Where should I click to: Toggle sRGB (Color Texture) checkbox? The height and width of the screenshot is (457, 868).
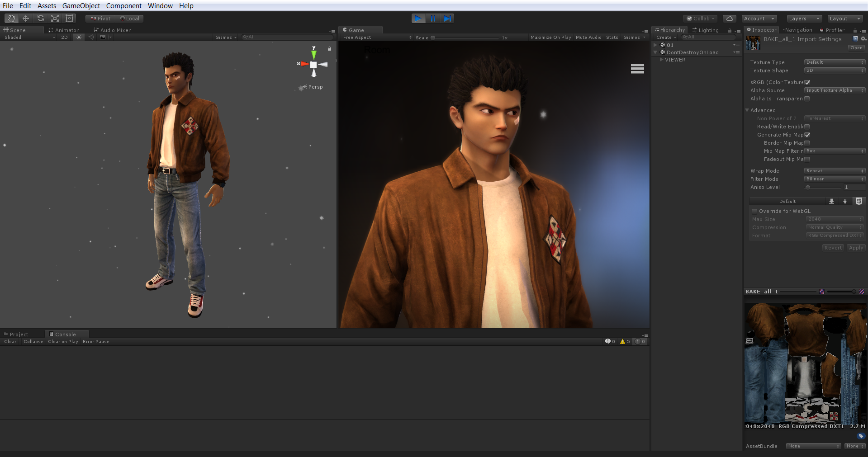(807, 82)
